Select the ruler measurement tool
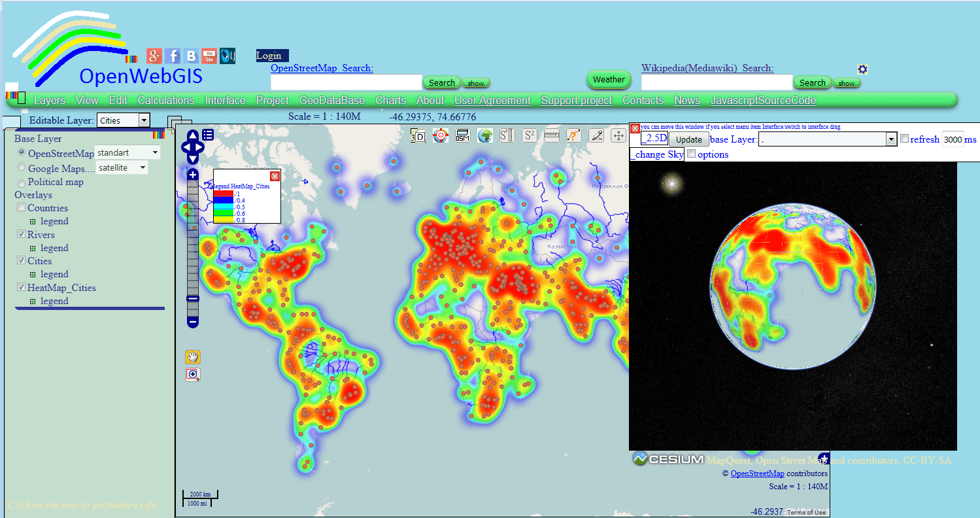Screen dimensions: 980x518 click(x=551, y=135)
